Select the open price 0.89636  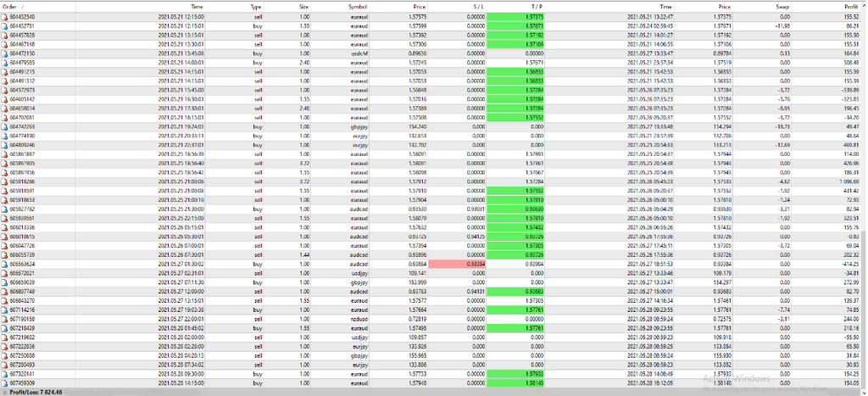click(415, 53)
